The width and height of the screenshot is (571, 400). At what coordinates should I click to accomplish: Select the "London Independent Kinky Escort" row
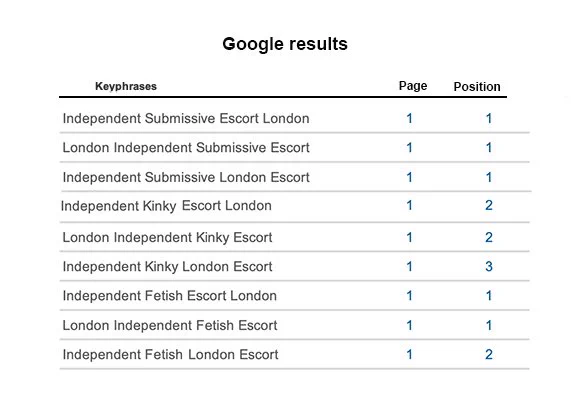pos(294,237)
